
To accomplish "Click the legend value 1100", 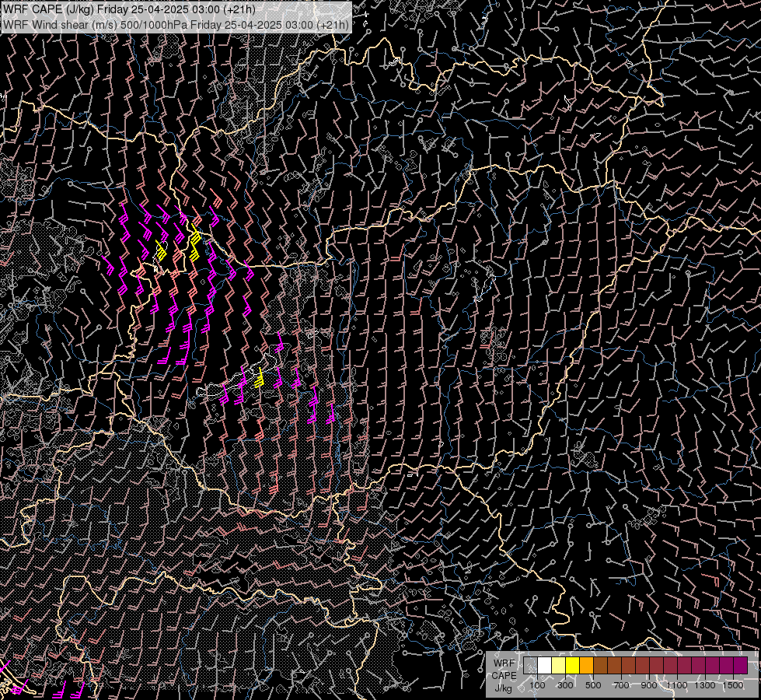I will pyautogui.click(x=677, y=685).
